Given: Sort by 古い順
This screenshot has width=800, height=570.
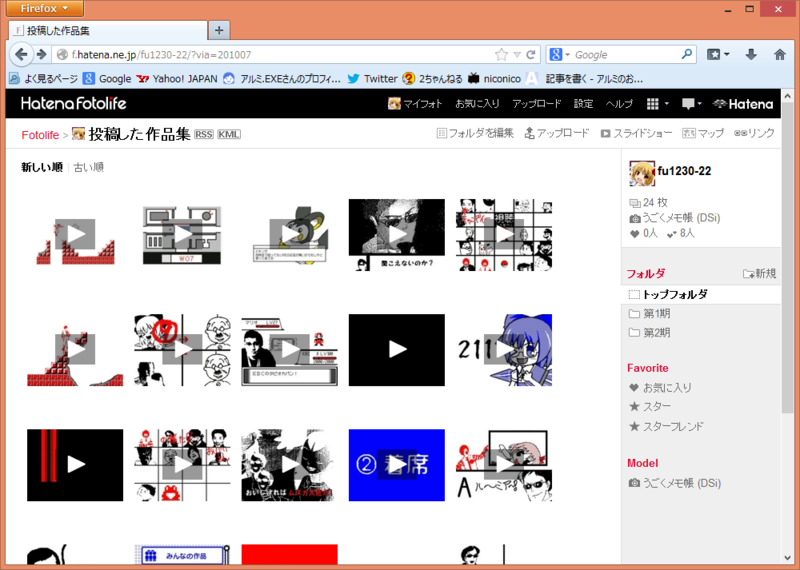Looking at the screenshot, I should [x=89, y=167].
